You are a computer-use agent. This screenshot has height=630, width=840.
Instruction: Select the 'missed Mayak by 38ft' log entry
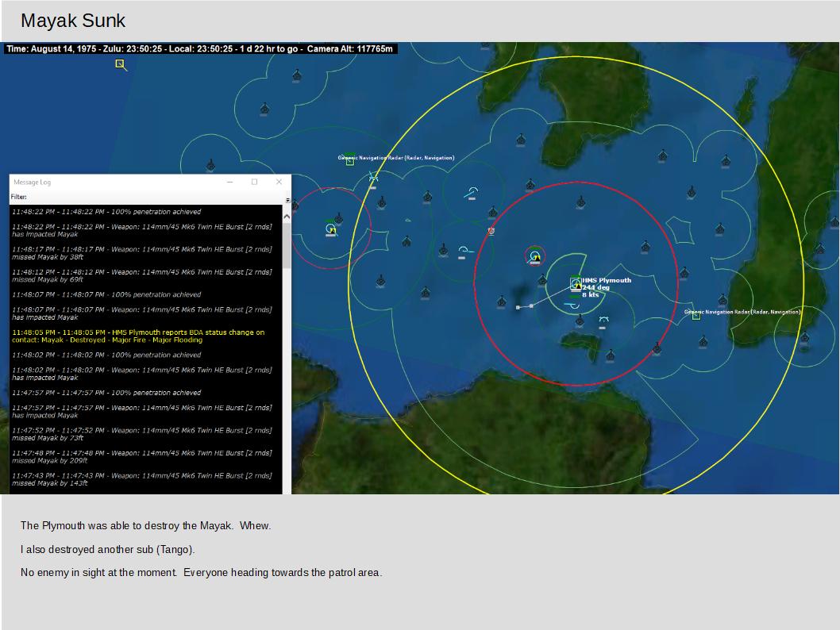click(x=142, y=253)
